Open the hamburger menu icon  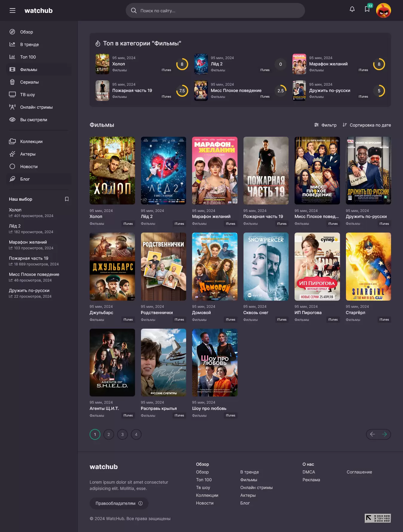[x=13, y=10]
